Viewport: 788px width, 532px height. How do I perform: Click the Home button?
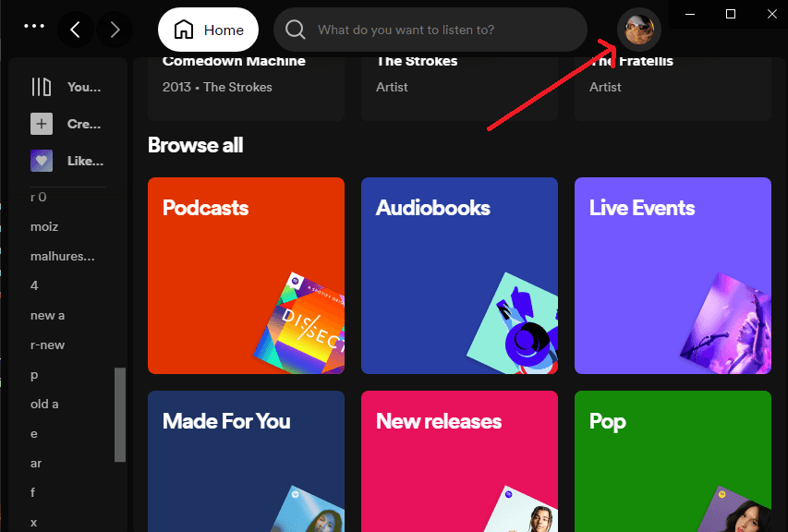click(x=208, y=30)
